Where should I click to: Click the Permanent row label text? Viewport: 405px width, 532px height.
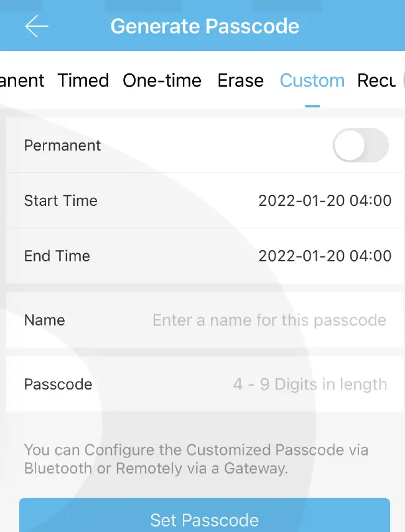coord(62,146)
